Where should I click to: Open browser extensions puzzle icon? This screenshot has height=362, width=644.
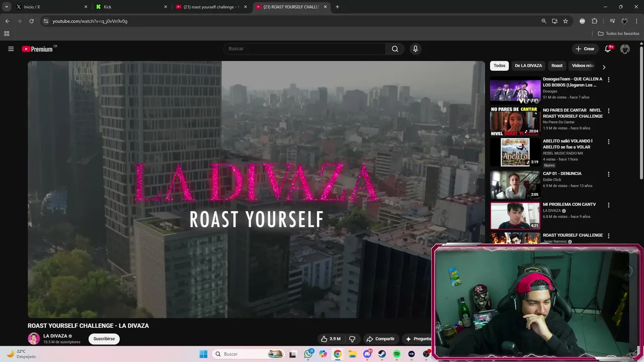594,21
